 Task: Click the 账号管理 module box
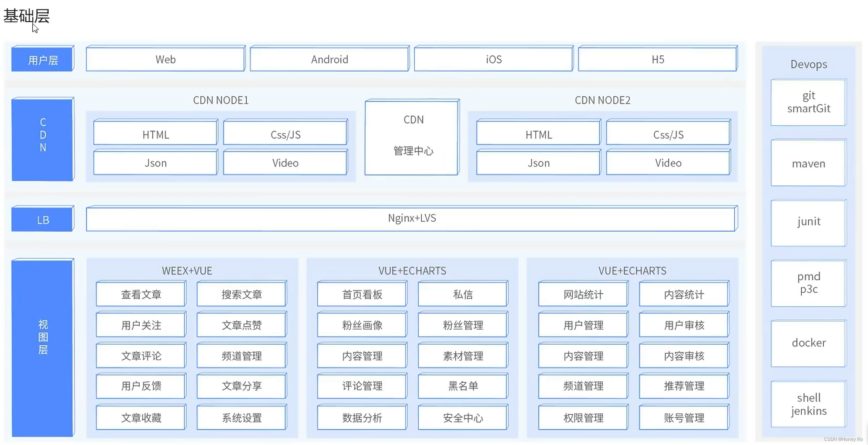[x=684, y=418]
